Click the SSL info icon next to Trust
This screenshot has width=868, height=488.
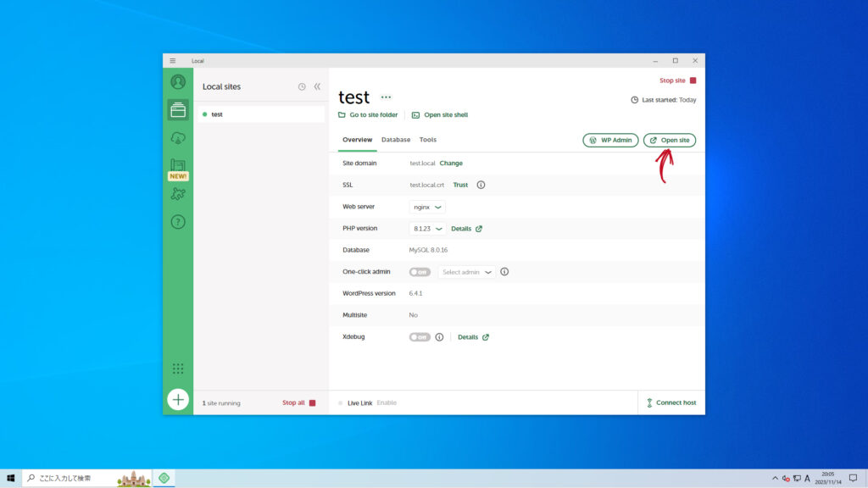click(481, 185)
